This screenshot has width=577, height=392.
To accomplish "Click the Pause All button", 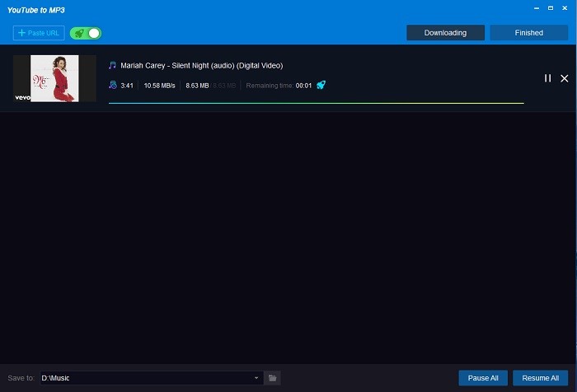I will [x=483, y=378].
